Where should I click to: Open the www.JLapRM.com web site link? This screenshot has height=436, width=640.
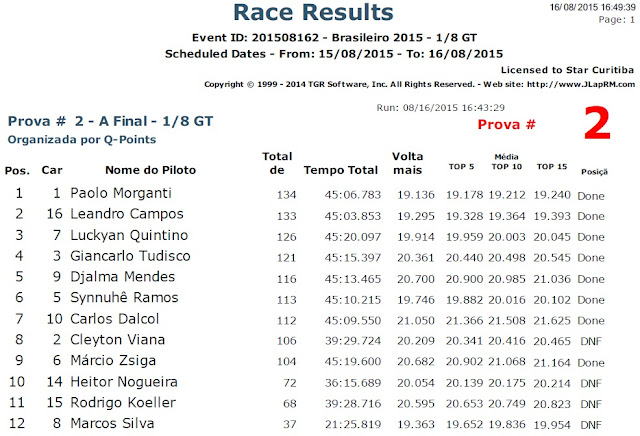(581, 85)
